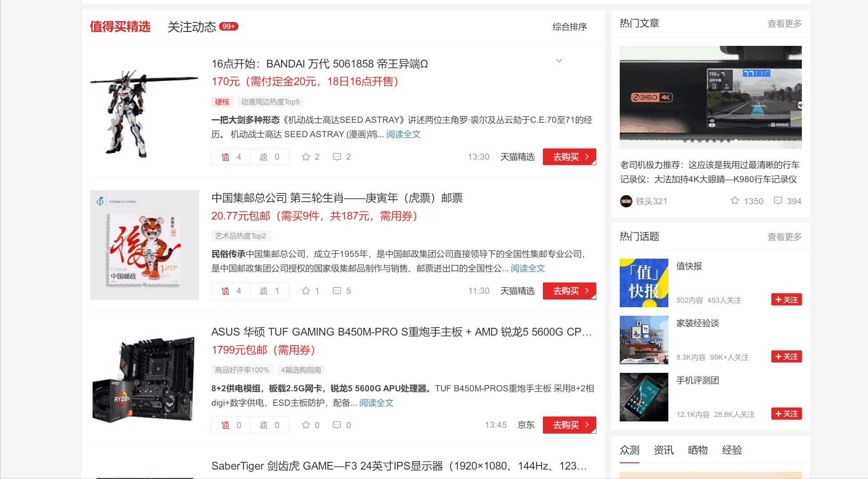868x479 pixels.
Task: Favorite the BANDAI post with star icon
Action: point(306,157)
